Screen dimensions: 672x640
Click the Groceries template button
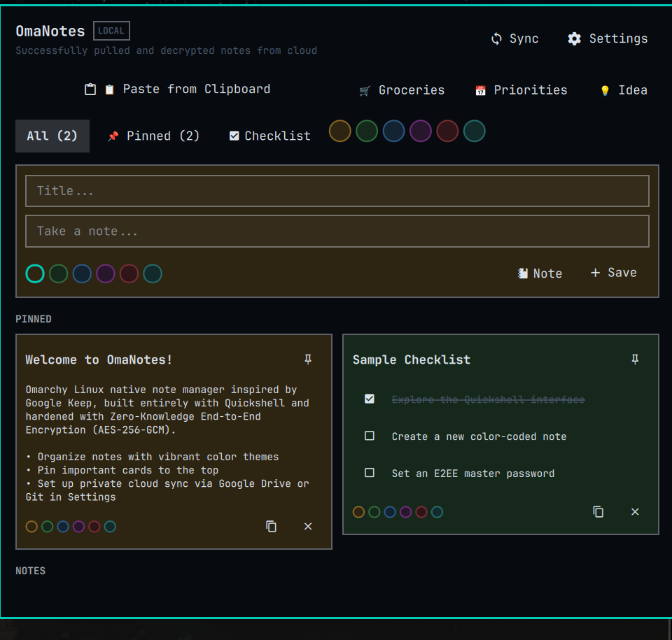tap(402, 90)
